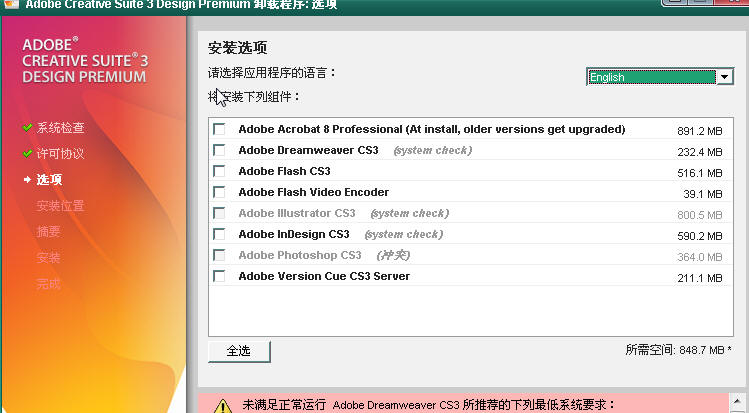Click the (冲突) conflict note beside Photoshop
This screenshot has height=413, width=749.
(x=393, y=255)
